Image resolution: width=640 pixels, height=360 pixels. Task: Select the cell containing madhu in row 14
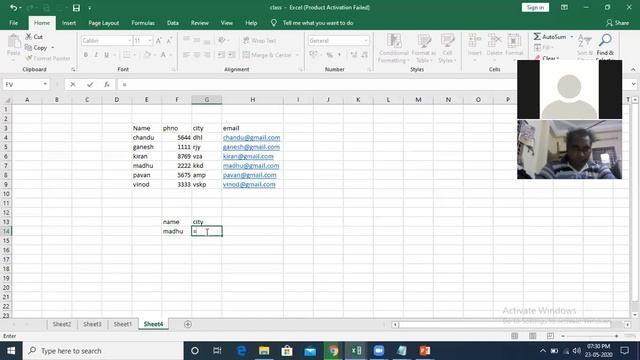[177, 231]
